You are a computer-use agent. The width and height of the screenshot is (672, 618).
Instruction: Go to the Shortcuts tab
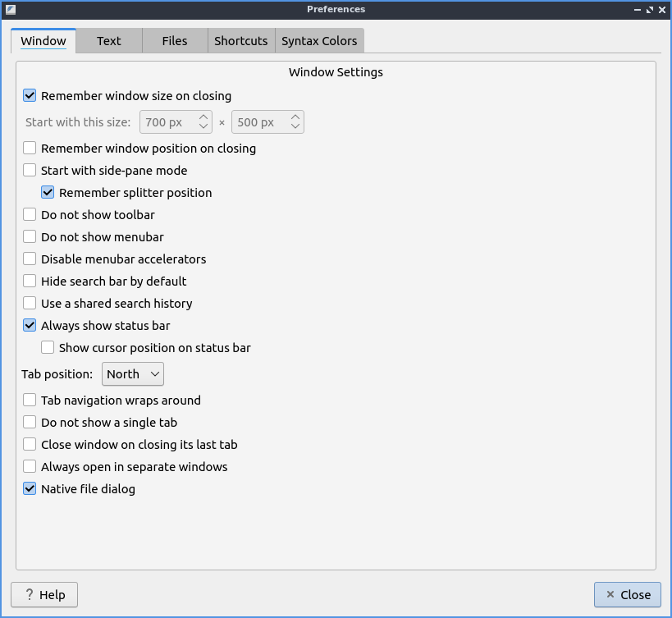240,41
